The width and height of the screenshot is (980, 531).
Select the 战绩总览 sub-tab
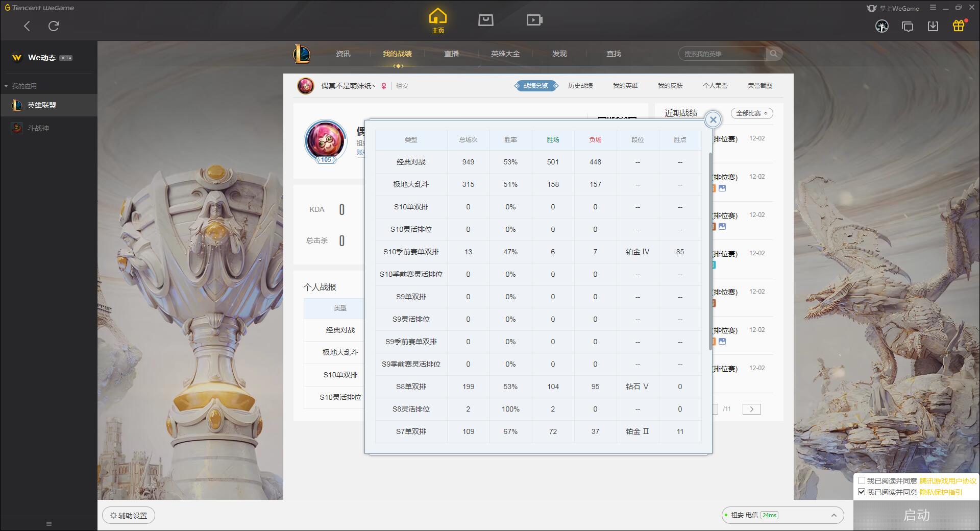(536, 86)
